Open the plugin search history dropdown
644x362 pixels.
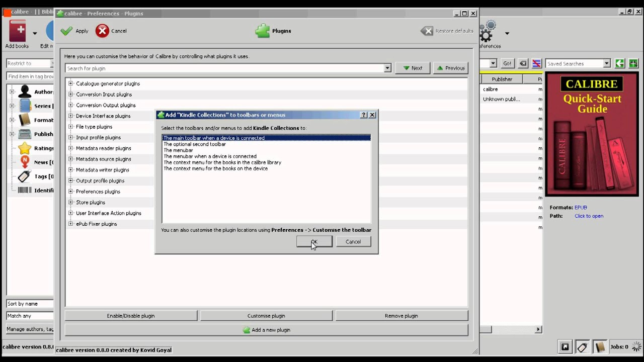point(387,68)
